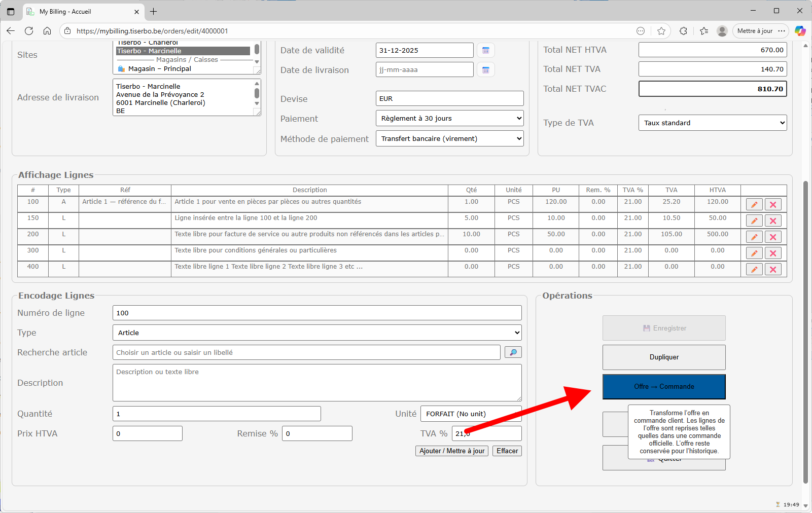
Task: Click the edit pencil icon for line 200
Action: click(x=754, y=237)
